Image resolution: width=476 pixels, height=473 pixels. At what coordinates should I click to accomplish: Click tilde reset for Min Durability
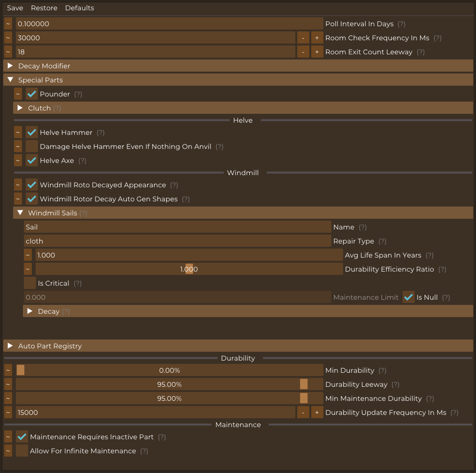[8, 370]
